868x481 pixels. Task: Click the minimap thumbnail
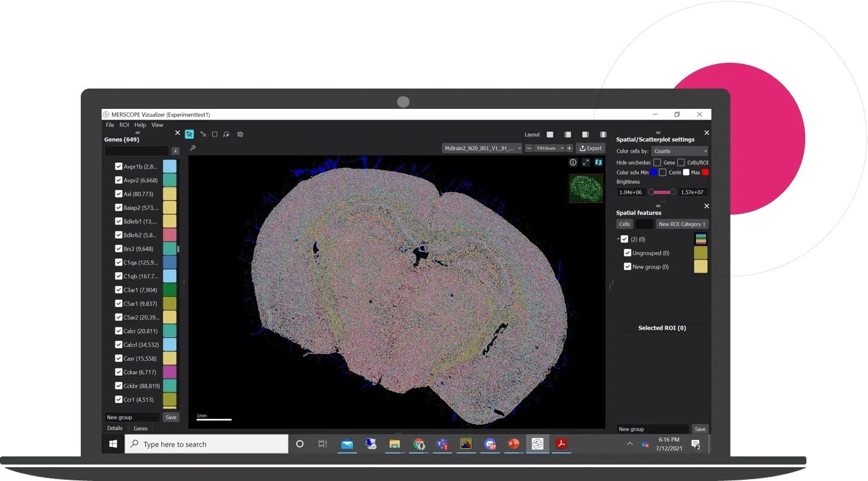click(586, 188)
